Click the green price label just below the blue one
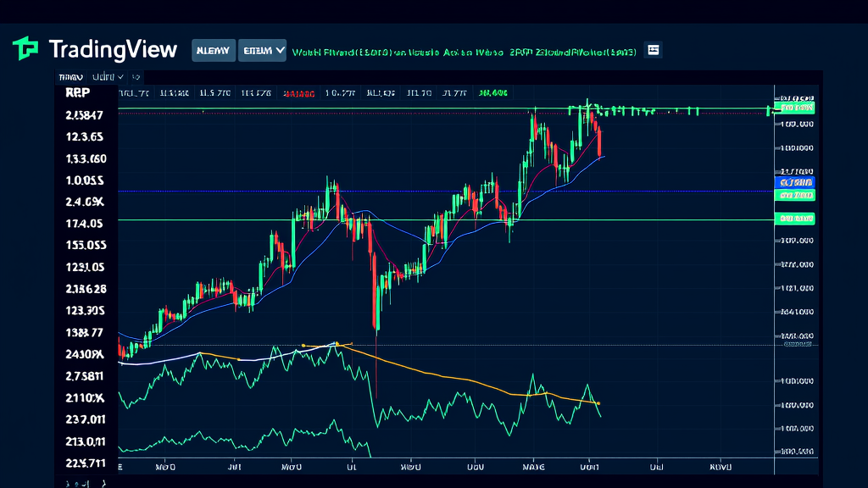 click(x=795, y=195)
